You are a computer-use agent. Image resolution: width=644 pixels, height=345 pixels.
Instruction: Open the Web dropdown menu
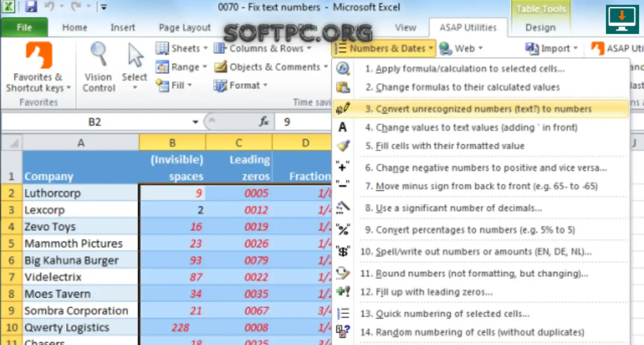tap(461, 48)
